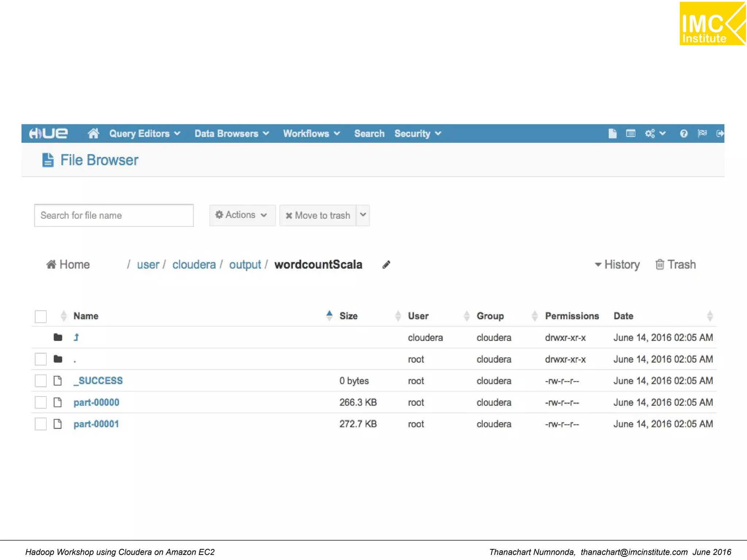Screen dimensions: 747x560
Task: Click the file icon beside part-00001
Action: [x=58, y=424]
